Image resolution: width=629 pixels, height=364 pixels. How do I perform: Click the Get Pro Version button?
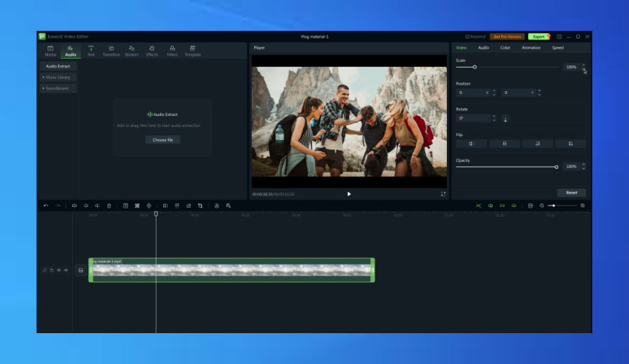507,37
